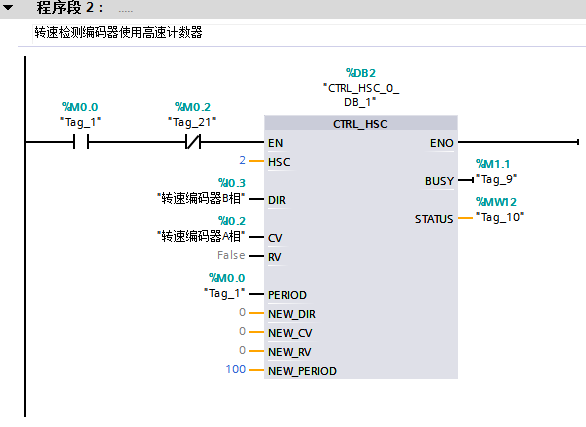The width and height of the screenshot is (586, 427).
Task: Click the NEW_DIR input value 0
Action: point(243,312)
